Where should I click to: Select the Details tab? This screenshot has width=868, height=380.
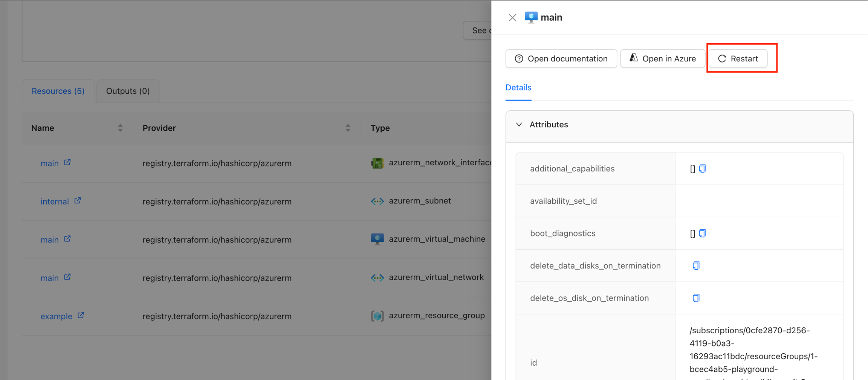[x=518, y=88]
